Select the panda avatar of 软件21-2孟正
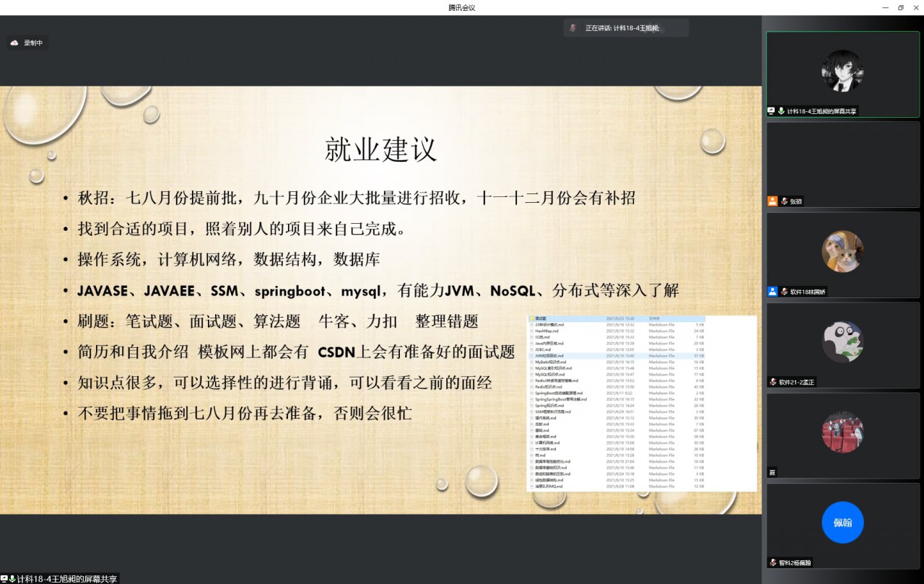The height and width of the screenshot is (584, 924). pyautogui.click(x=842, y=341)
